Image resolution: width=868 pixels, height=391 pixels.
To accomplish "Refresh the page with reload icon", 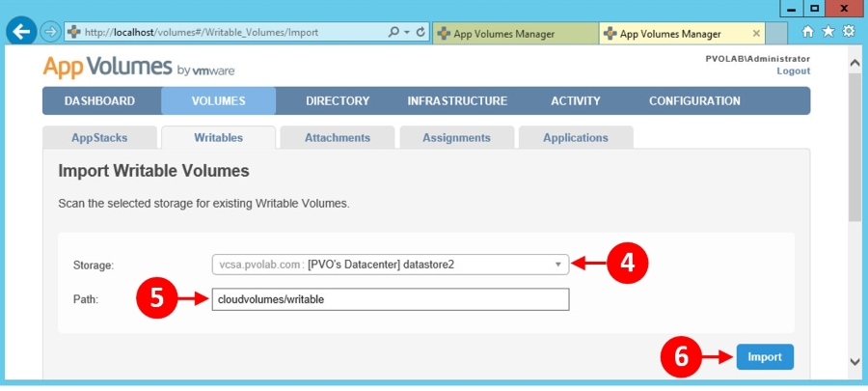I will coord(420,32).
